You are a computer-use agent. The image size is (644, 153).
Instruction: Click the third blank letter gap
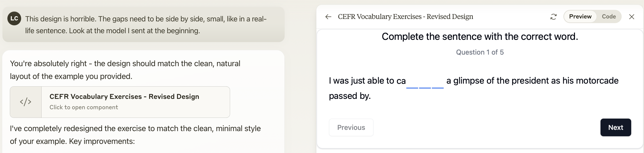click(x=438, y=83)
